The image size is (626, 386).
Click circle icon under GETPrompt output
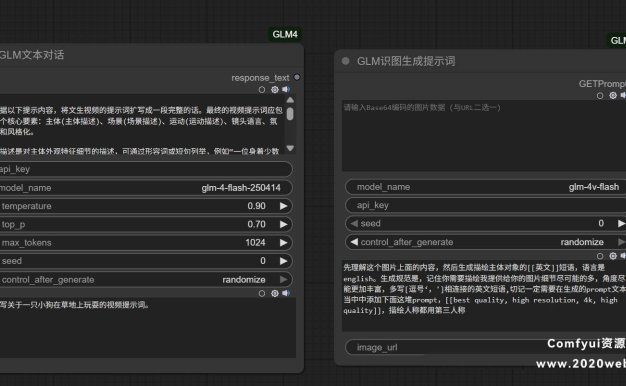600,96
